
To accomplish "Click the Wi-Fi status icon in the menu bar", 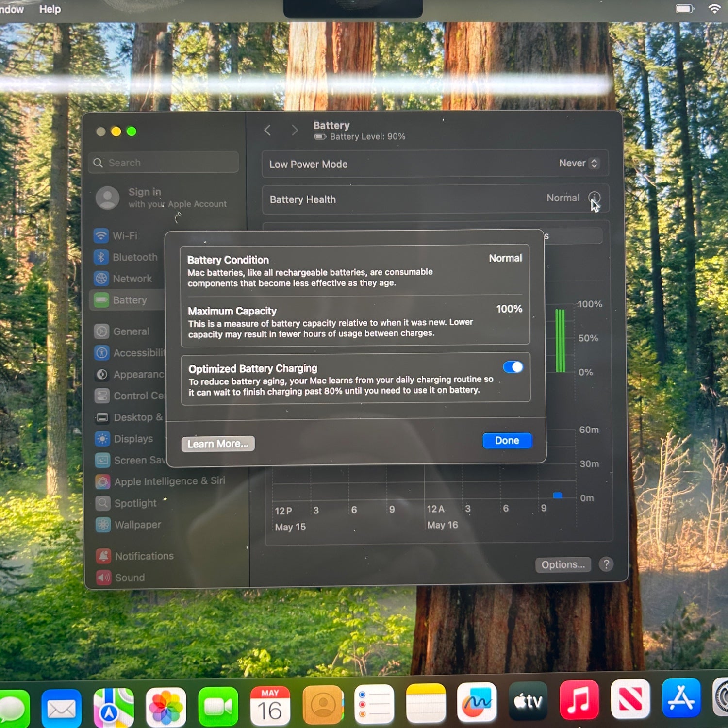I will [x=714, y=8].
